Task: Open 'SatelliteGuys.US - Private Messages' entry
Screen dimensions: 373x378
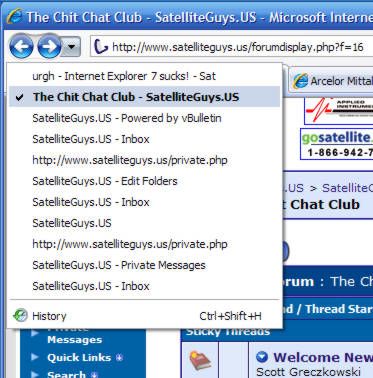Action: pyautogui.click(x=144, y=265)
